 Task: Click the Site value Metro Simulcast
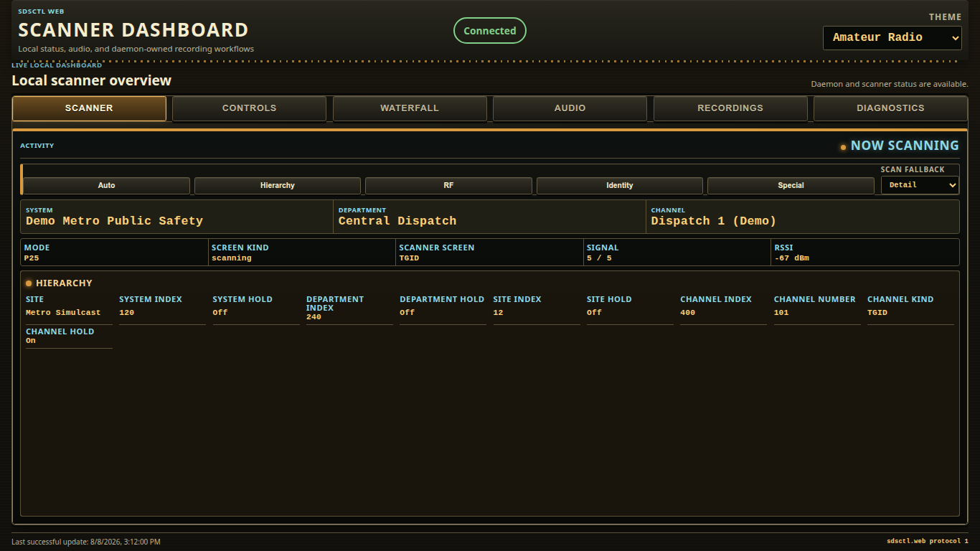(x=63, y=313)
